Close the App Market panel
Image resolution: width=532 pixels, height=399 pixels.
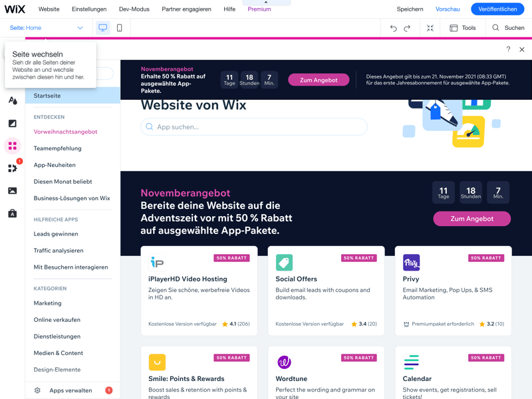[522, 49]
